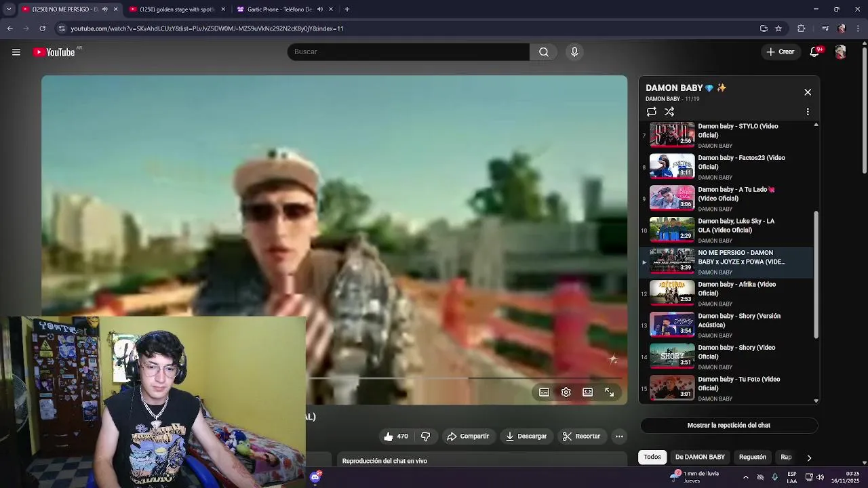The image size is (868, 488).
Task: Play Damon baby - Shory (Versión Acústica)
Action: pyautogui.click(x=726, y=325)
